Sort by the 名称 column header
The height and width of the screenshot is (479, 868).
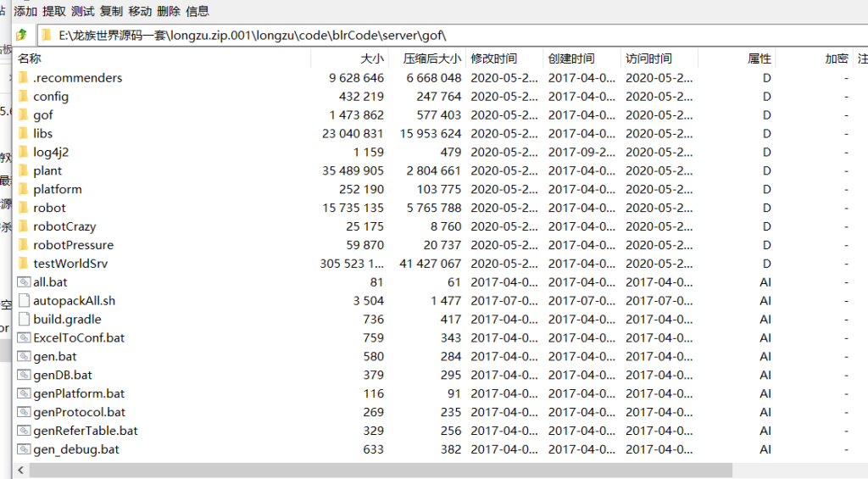coord(162,58)
